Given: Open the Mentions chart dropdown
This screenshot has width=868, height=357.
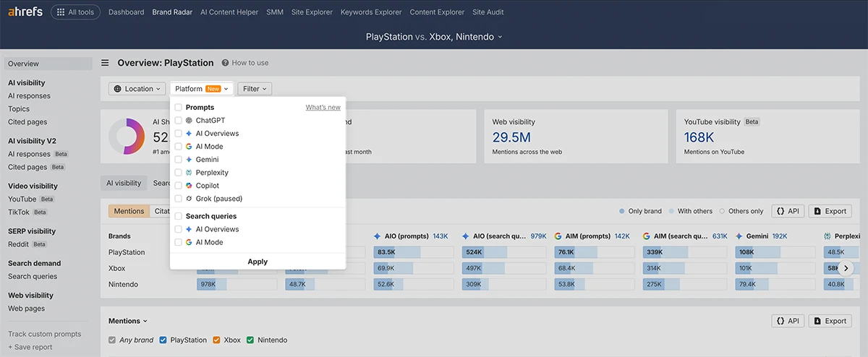Looking at the screenshot, I should click(x=128, y=321).
